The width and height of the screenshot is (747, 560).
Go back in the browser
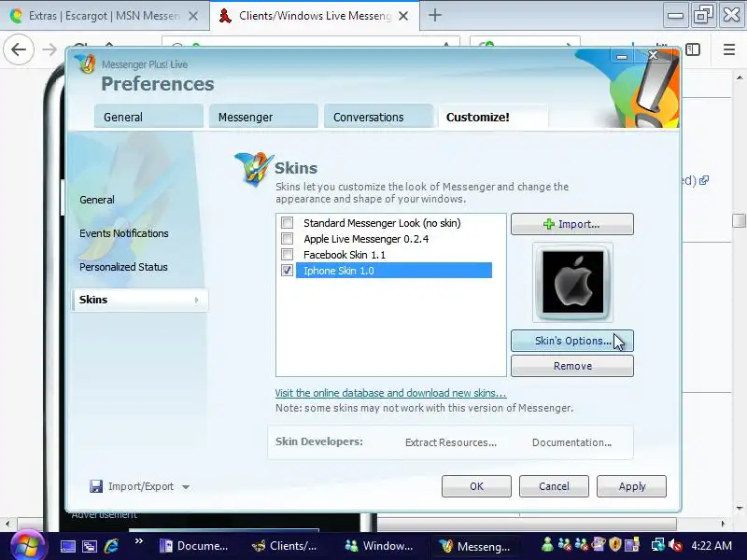tap(19, 49)
